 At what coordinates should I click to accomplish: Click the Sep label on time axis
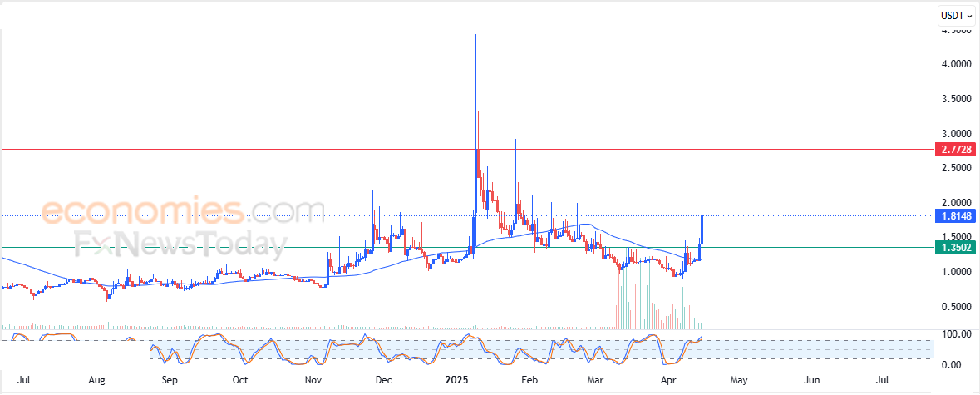point(170,380)
